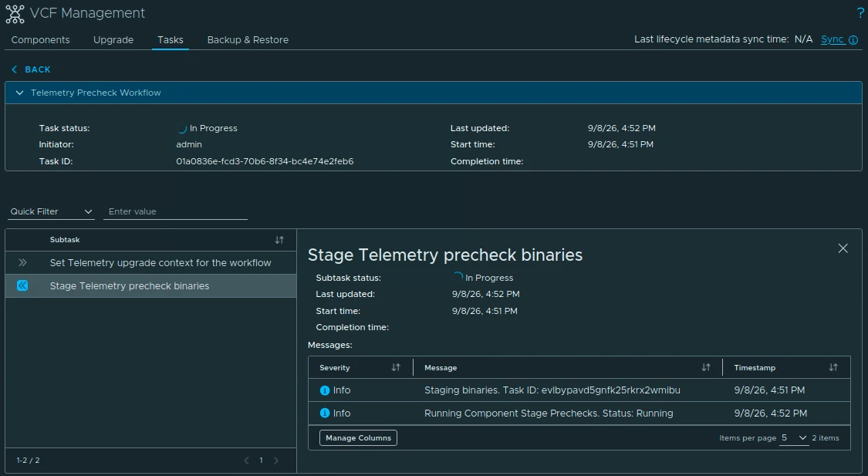Open the Items per page dropdown
Viewport: 868px width, 476px height.
click(x=794, y=437)
